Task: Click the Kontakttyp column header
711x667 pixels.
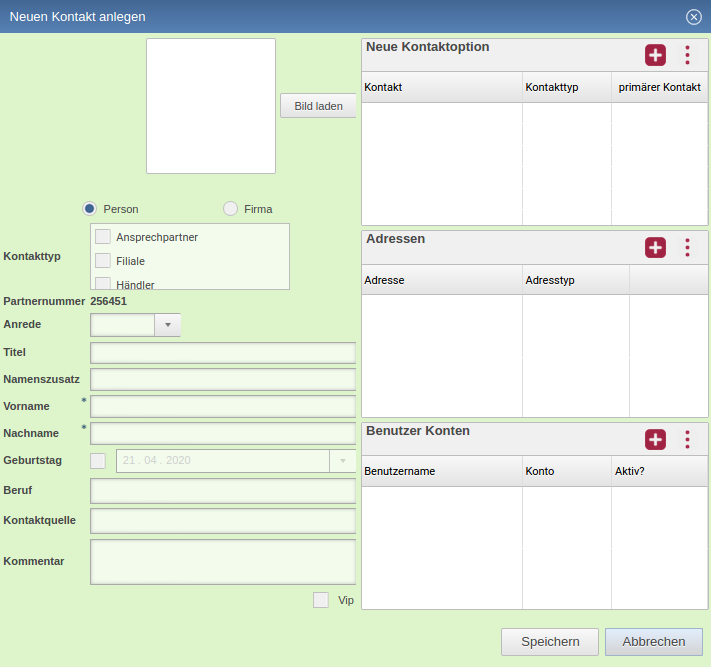Action: point(566,88)
